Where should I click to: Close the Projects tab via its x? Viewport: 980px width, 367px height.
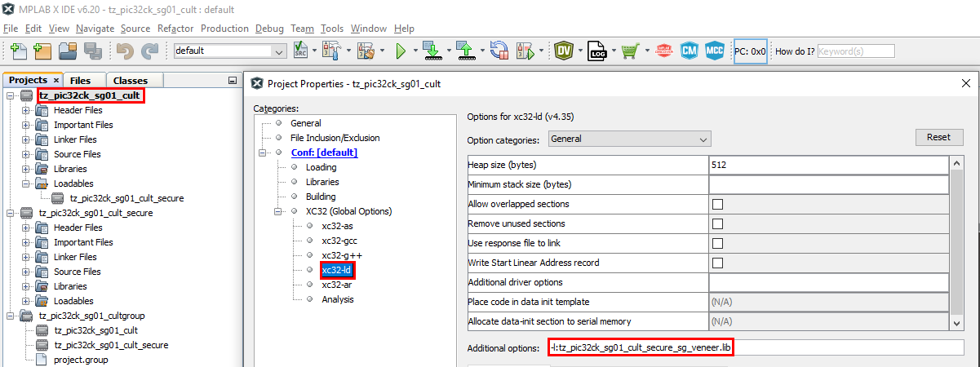click(56, 80)
